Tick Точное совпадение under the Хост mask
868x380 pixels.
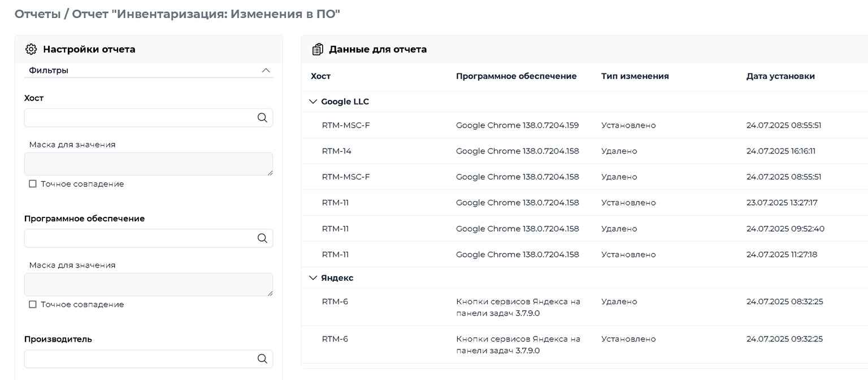[33, 184]
